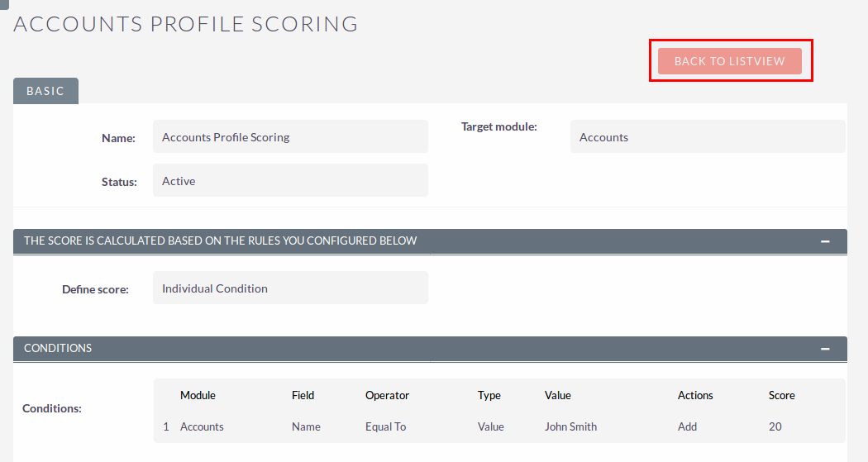Click the Conditions panel header bar
The width and height of the screenshot is (868, 462).
430,349
